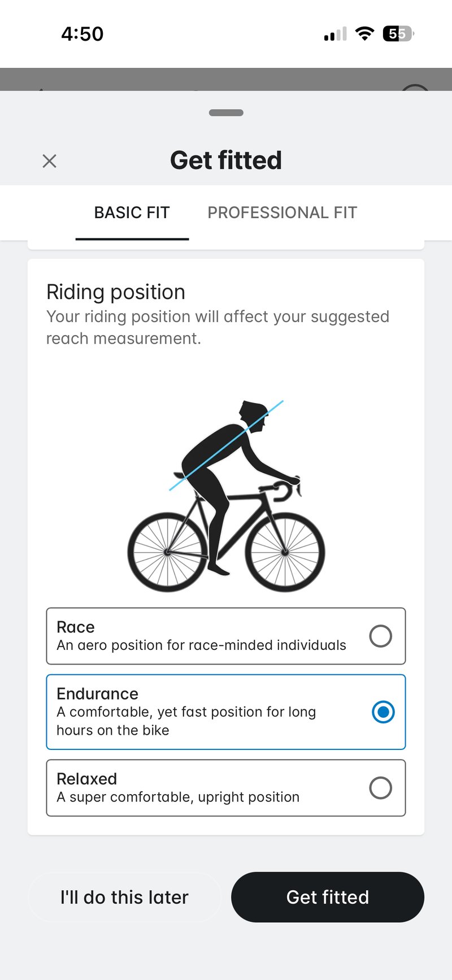Tap the battery level indicator

pyautogui.click(x=398, y=34)
